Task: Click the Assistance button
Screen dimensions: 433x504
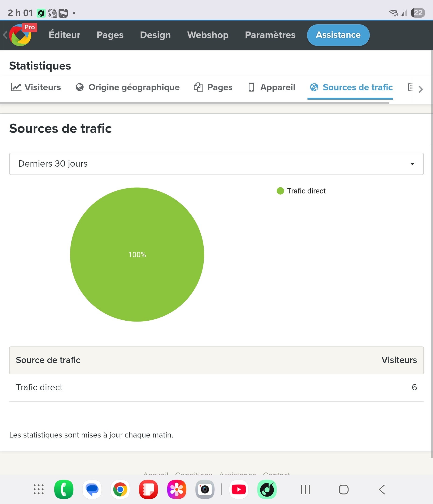Action: (338, 35)
